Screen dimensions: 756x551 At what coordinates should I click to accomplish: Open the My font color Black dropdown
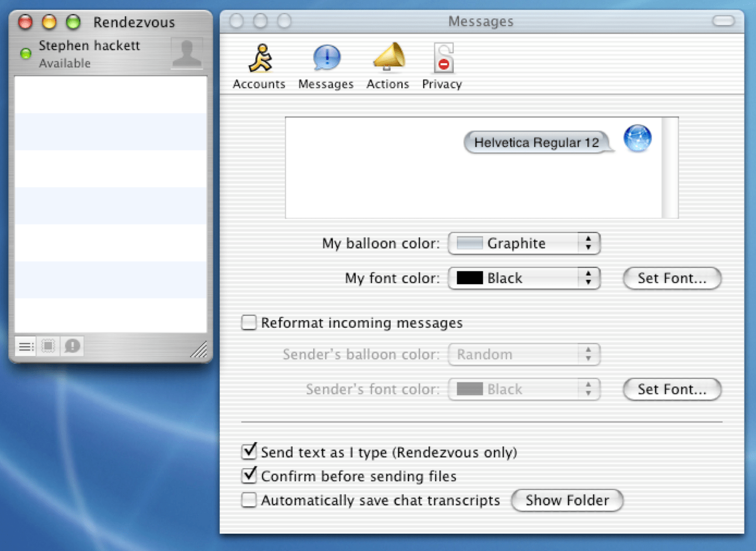click(x=524, y=278)
